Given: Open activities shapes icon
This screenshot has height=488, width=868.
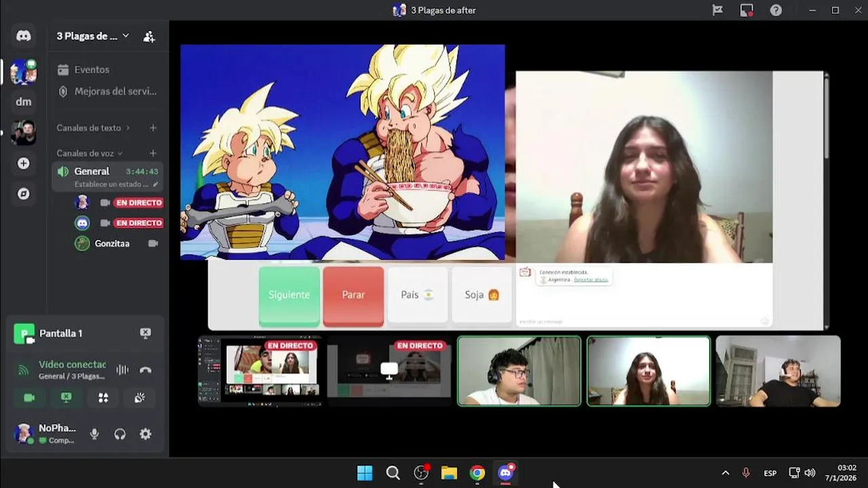Looking at the screenshot, I should click(x=103, y=398).
